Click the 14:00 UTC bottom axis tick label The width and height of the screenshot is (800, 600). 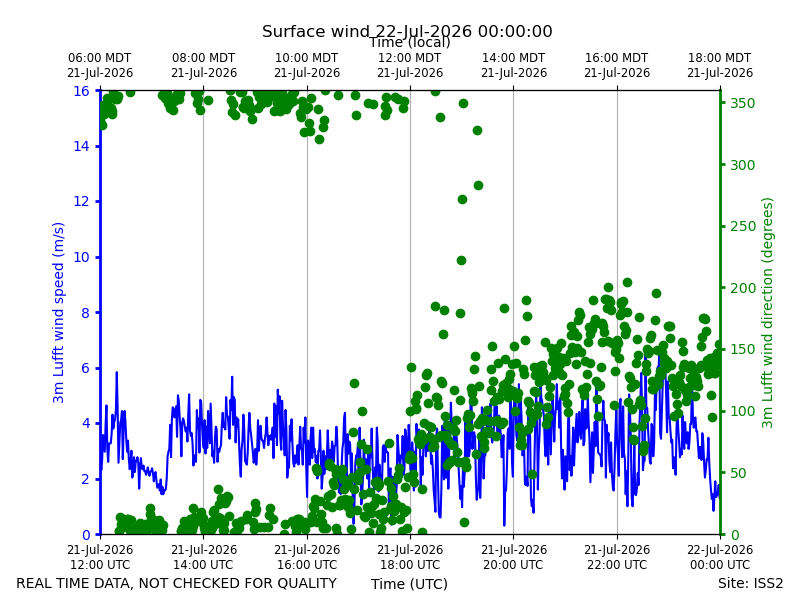click(x=204, y=557)
